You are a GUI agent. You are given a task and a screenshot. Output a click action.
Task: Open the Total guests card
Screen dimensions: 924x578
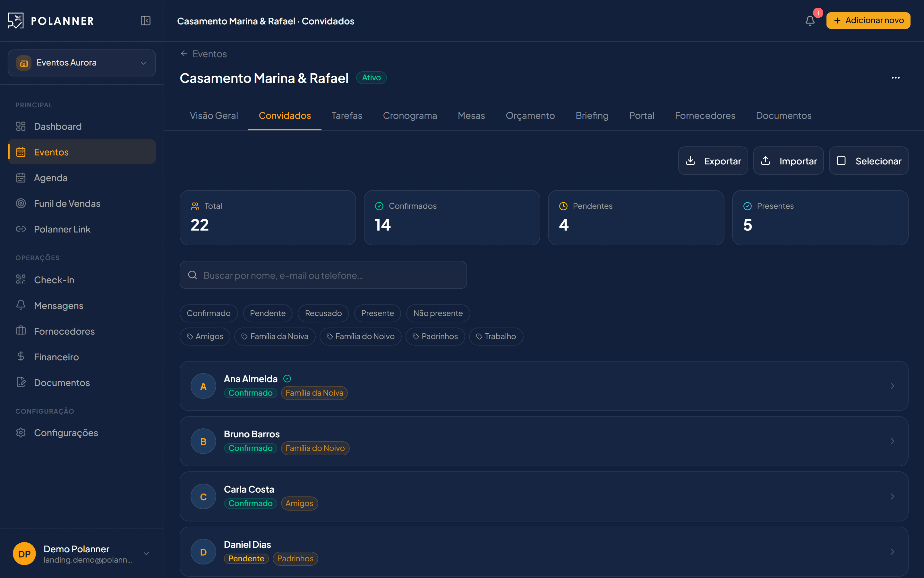coord(268,218)
